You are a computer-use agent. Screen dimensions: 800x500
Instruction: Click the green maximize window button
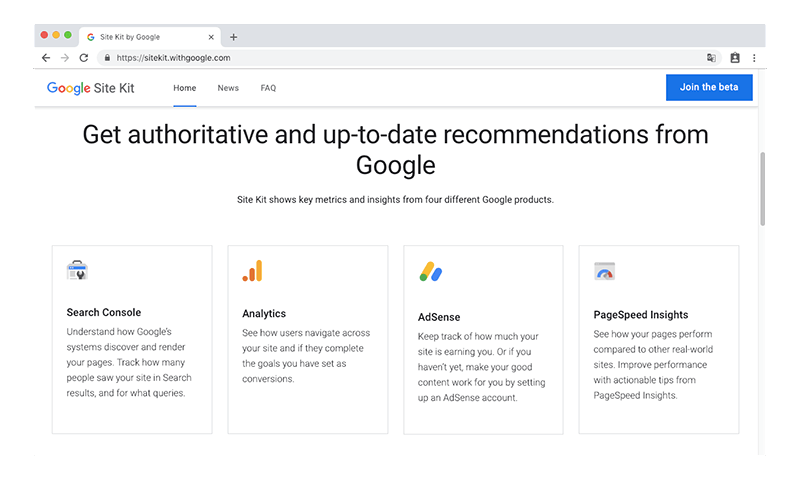[68, 35]
